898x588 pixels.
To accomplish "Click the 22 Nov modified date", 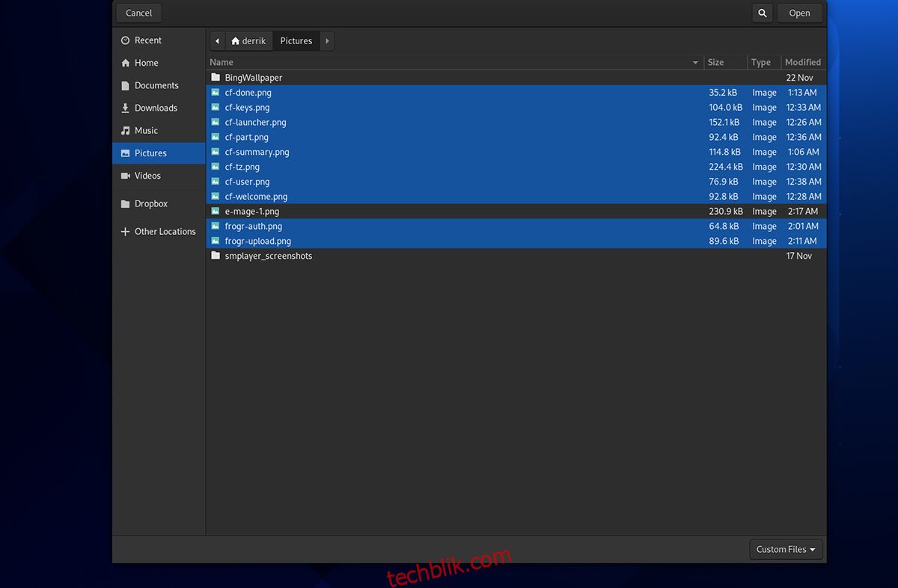I will click(x=799, y=78).
